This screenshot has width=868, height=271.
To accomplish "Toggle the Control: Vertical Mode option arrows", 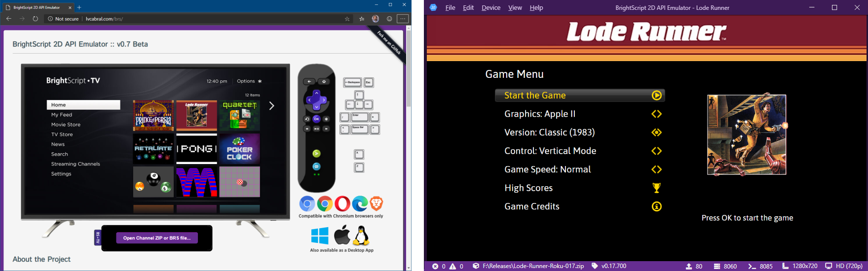I will (656, 151).
